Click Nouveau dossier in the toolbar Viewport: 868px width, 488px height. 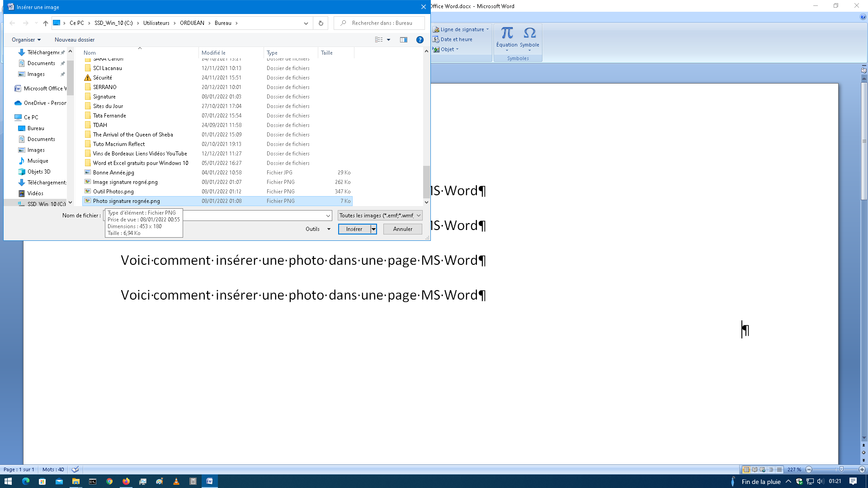75,40
